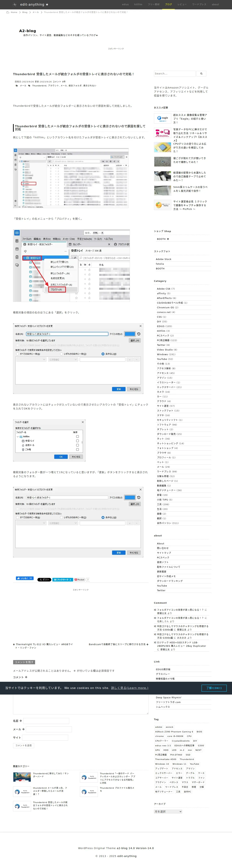This screenshot has width=232, height=868.
Task: Tick the hitfilm checkbox in folder dialog image
Action: pos(77,436)
